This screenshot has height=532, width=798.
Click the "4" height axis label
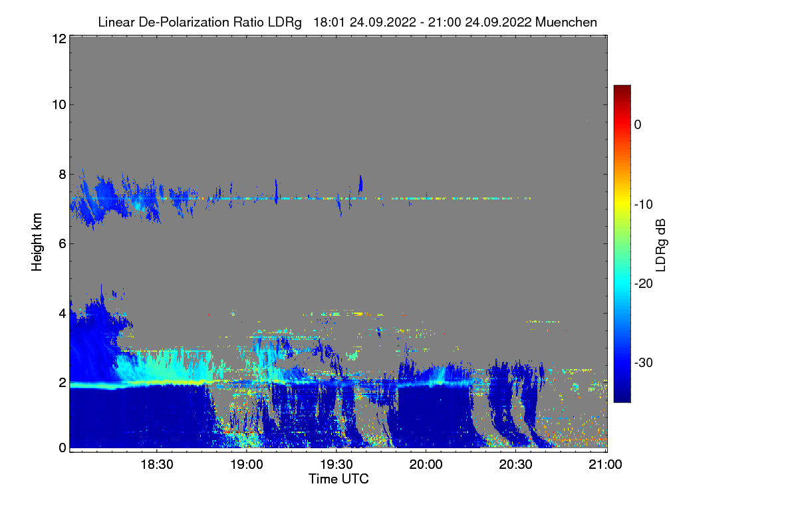pyautogui.click(x=61, y=313)
